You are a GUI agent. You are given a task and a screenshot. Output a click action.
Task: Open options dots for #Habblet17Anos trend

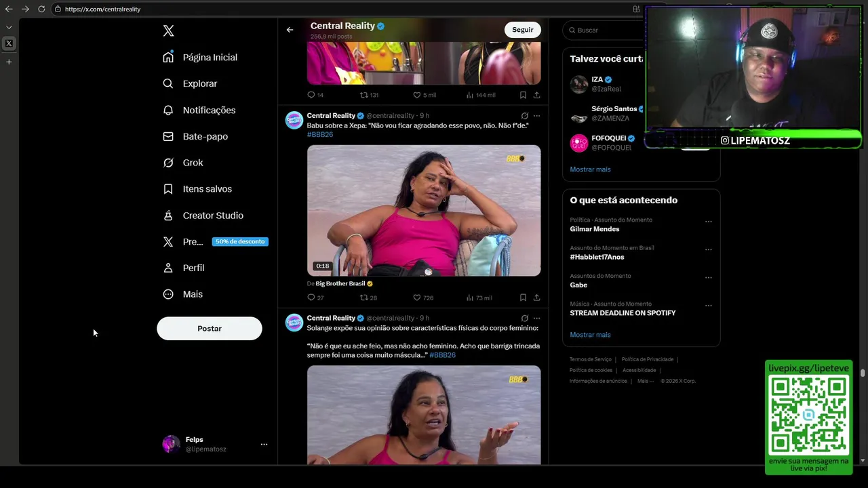708,249
